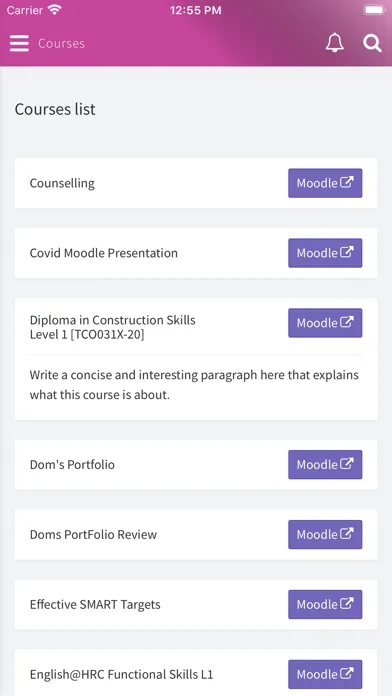The image size is (392, 696).
Task: Open Covid Moodle Presentation in Moodle
Action: pyautogui.click(x=325, y=253)
